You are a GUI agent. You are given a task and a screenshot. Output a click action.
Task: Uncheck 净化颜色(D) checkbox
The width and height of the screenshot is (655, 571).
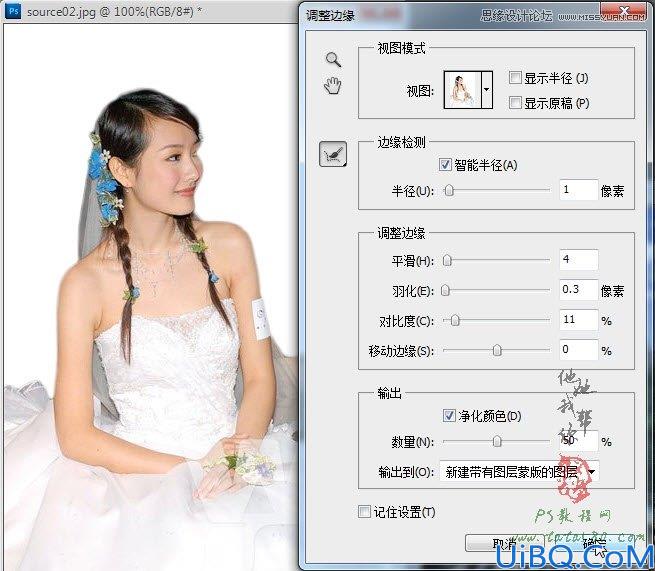coord(449,416)
